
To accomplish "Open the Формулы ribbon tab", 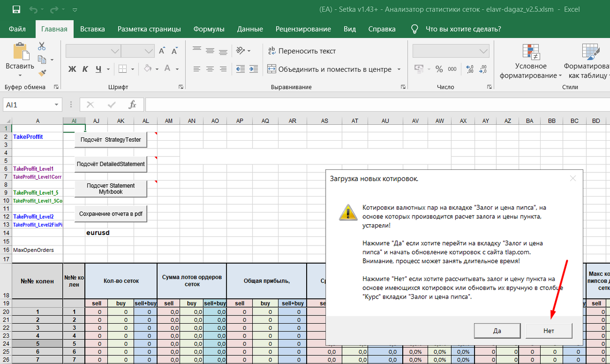I will click(x=209, y=29).
